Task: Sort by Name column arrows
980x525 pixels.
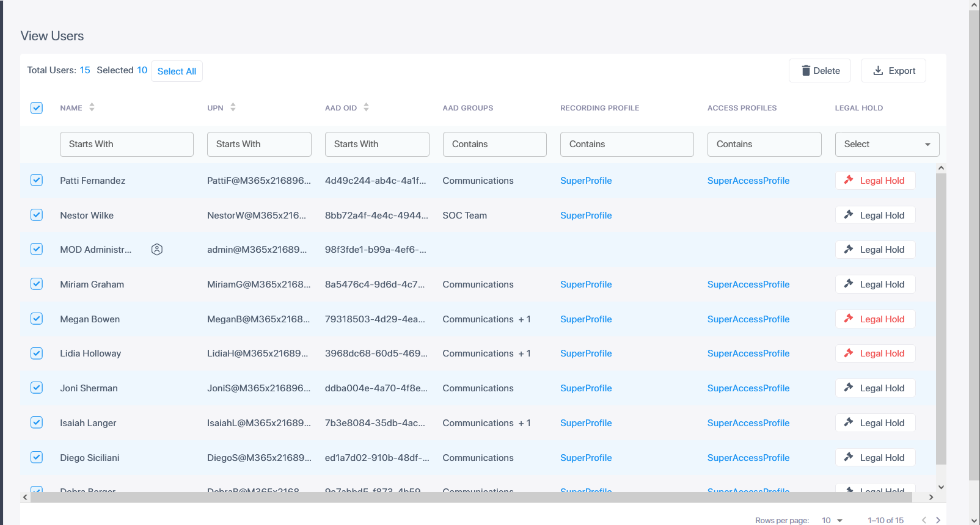Action: 92,107
